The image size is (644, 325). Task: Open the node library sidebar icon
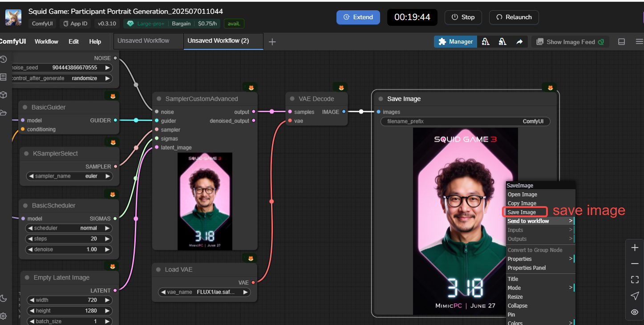3,77
